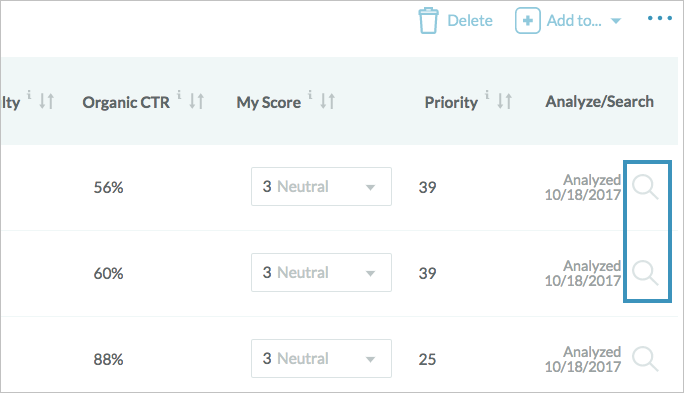The width and height of the screenshot is (684, 393).
Task: Click magnifier icon in the 60% CTR row
Action: coord(645,273)
